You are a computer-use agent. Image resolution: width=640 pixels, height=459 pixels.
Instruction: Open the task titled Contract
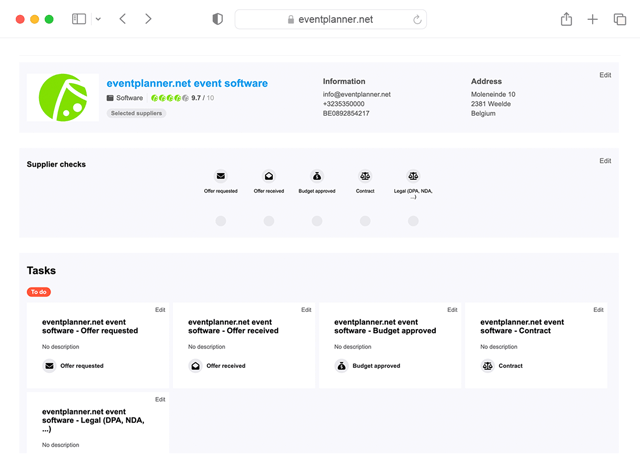tap(522, 326)
